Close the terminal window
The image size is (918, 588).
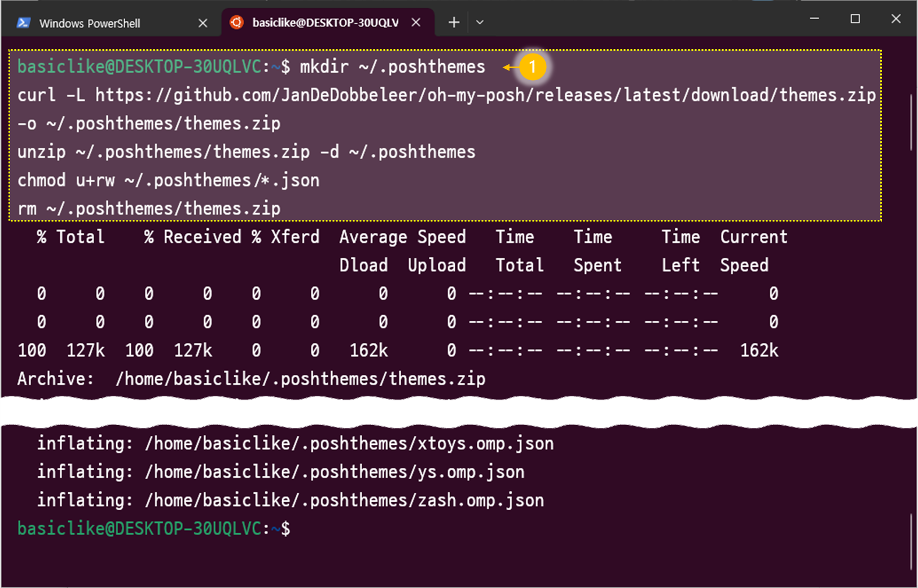895,19
